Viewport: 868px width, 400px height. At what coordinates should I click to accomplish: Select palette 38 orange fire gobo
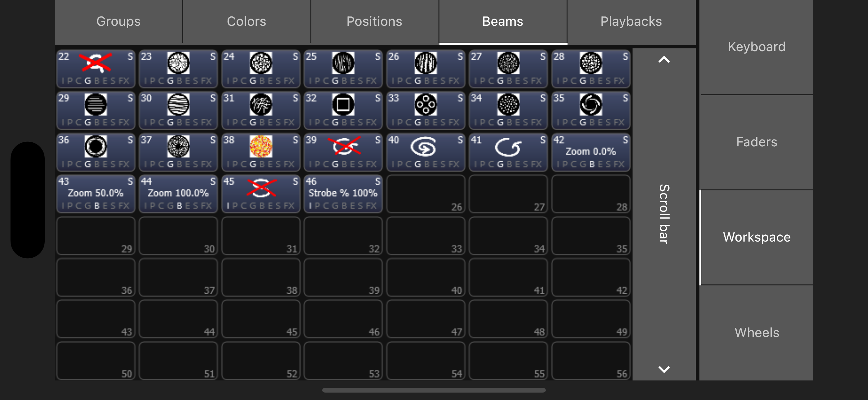click(261, 152)
